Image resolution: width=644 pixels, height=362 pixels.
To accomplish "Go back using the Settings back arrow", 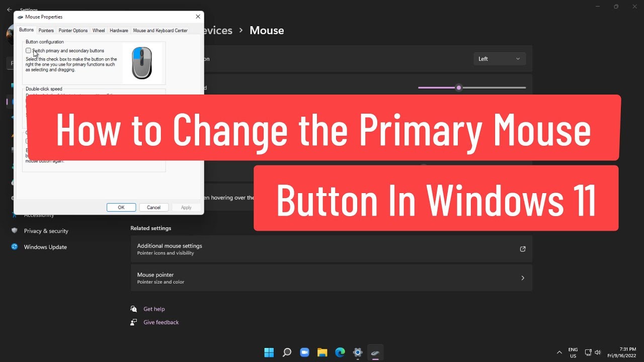I will [9, 10].
